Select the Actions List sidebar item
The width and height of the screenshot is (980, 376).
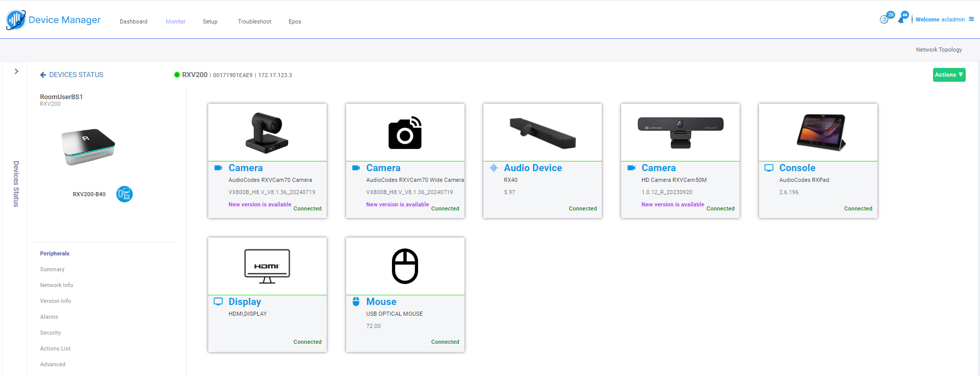[56, 348]
